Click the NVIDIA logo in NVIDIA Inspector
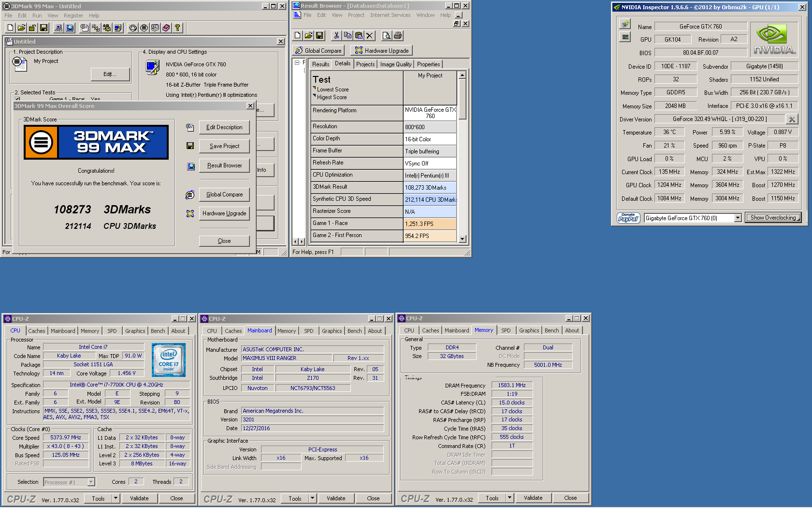812x508 pixels. pyautogui.click(x=774, y=39)
